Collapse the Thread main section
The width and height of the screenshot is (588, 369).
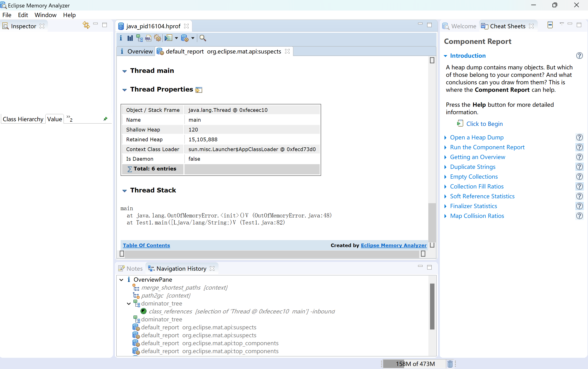[x=125, y=71]
